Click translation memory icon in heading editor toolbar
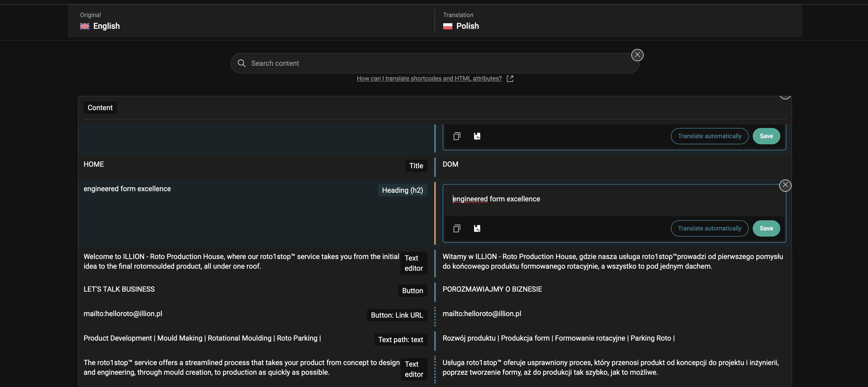868x387 pixels. pyautogui.click(x=477, y=228)
